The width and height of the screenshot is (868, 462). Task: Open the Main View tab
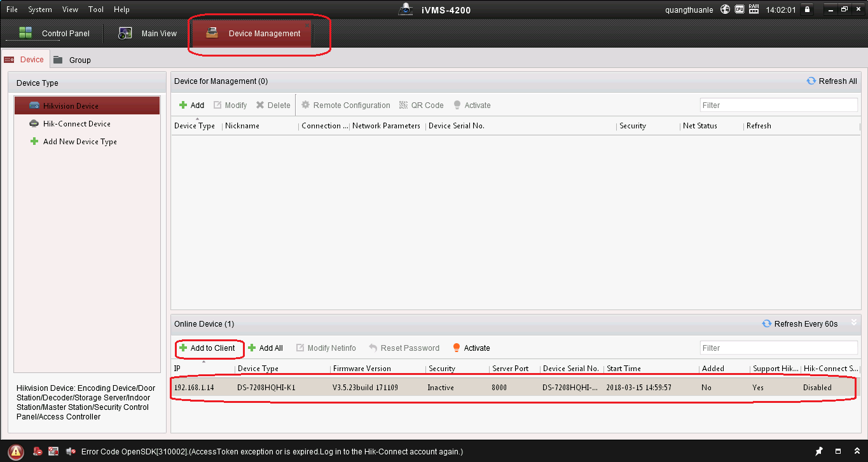149,34
